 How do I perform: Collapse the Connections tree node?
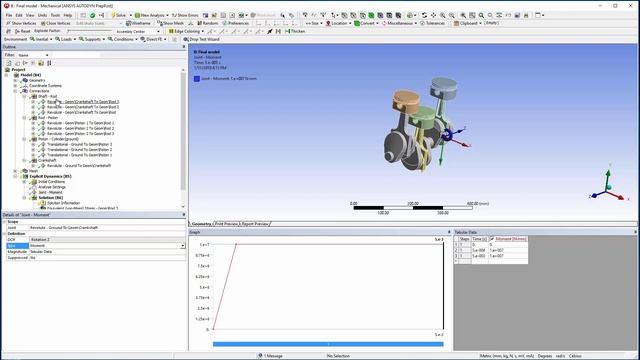click(x=16, y=91)
